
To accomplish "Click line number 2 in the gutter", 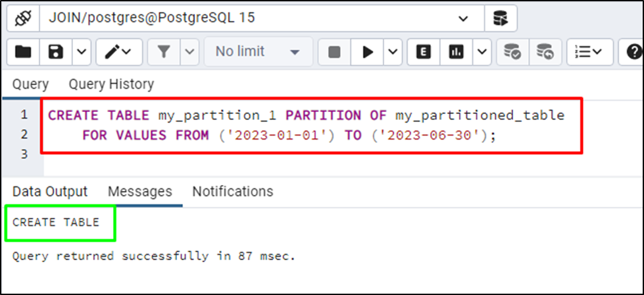I will pyautogui.click(x=24, y=135).
